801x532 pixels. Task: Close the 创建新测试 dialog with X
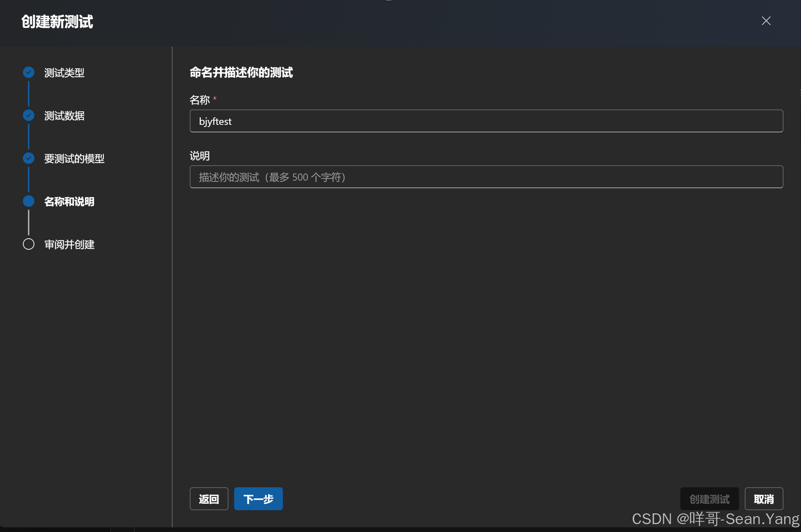[x=766, y=21]
